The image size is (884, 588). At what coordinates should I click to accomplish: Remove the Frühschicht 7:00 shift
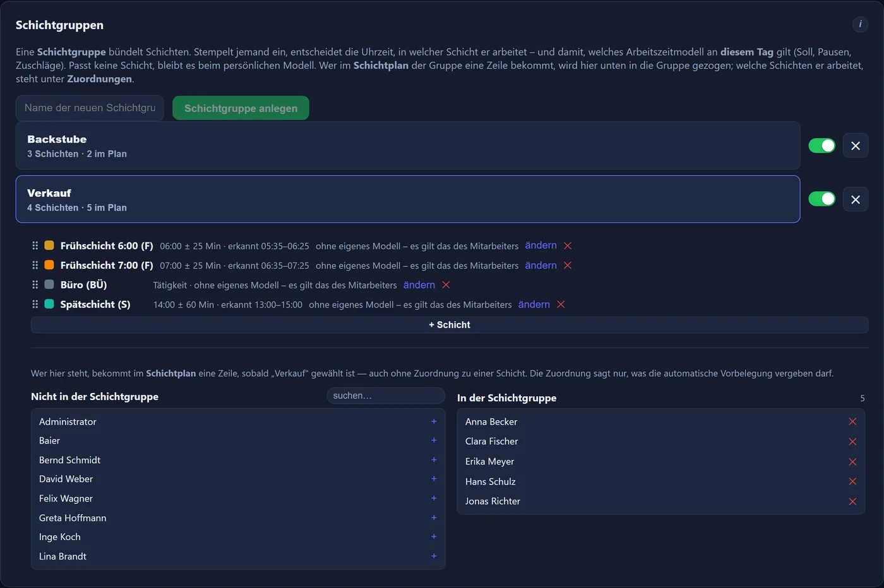568,265
